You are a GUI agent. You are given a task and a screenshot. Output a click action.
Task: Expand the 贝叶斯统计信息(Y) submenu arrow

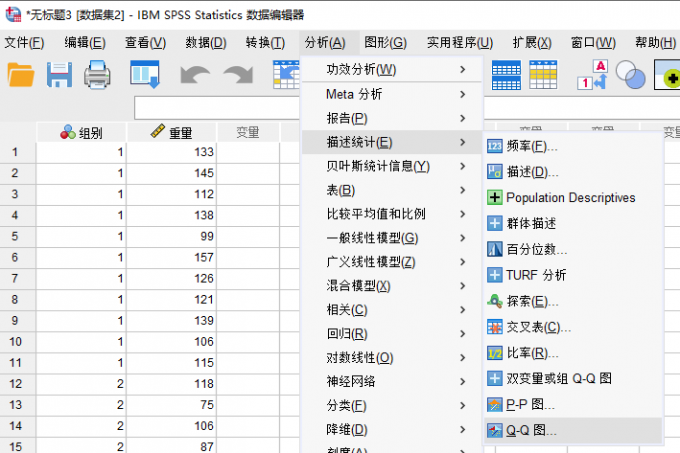[x=463, y=166]
